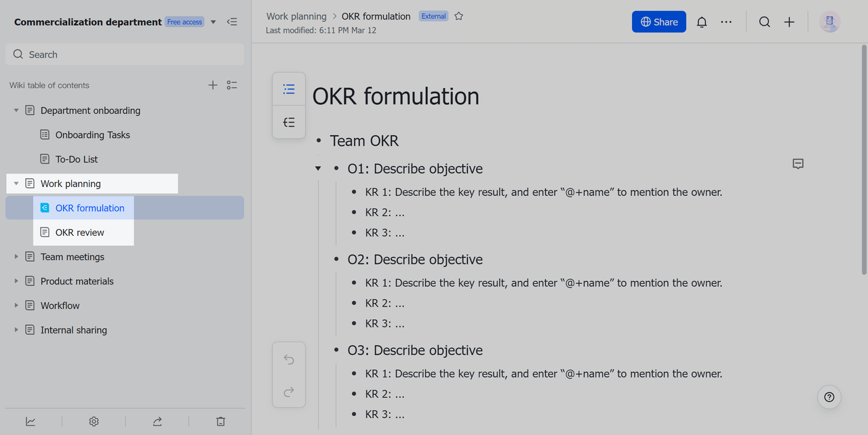
Task: Click the share arrow icon at sidebar bottom
Action: [157, 421]
